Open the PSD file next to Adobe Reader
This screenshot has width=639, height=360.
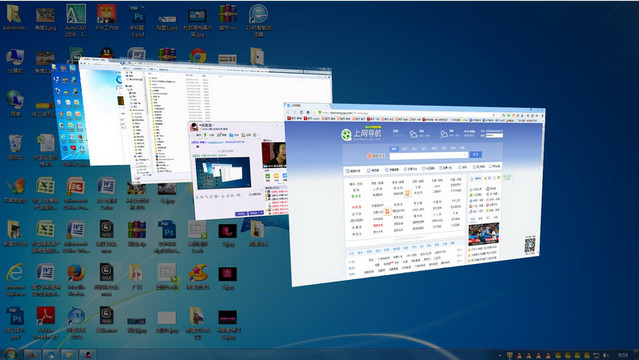point(15,323)
